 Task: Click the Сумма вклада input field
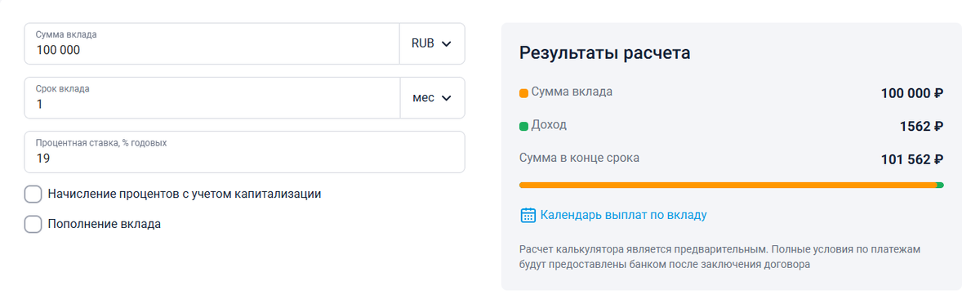pyautogui.click(x=212, y=44)
